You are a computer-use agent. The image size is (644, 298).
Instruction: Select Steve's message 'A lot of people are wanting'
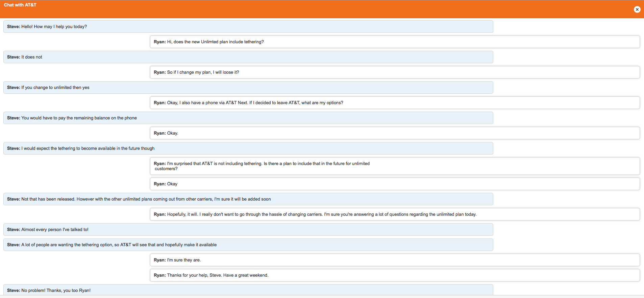[248, 245]
